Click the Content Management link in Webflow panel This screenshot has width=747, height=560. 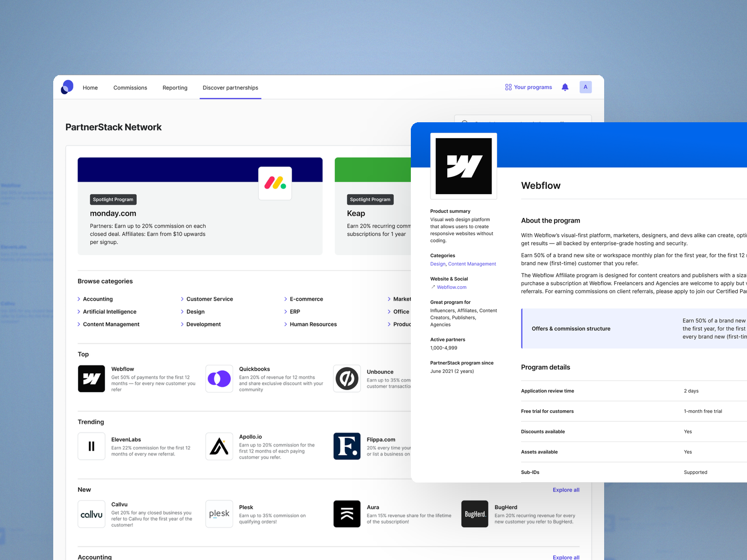[472, 264]
